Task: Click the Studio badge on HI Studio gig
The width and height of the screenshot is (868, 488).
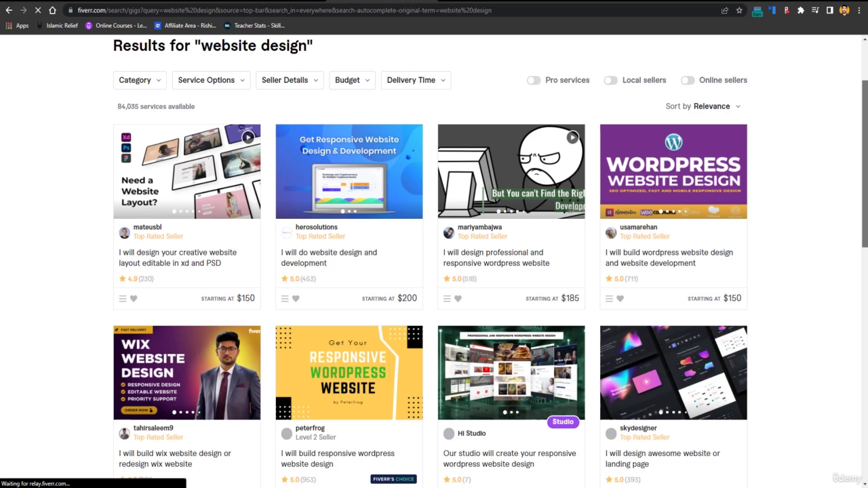Action: click(x=563, y=422)
